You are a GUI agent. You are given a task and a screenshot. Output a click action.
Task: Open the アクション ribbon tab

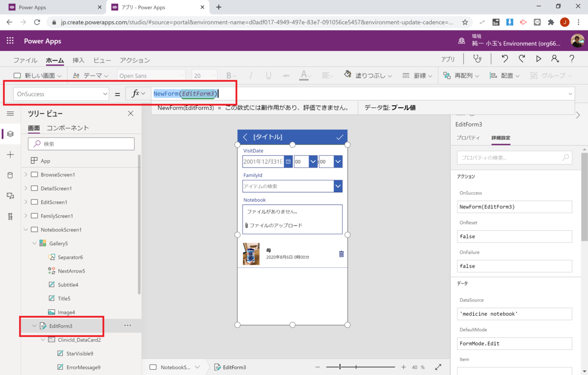[x=135, y=60]
